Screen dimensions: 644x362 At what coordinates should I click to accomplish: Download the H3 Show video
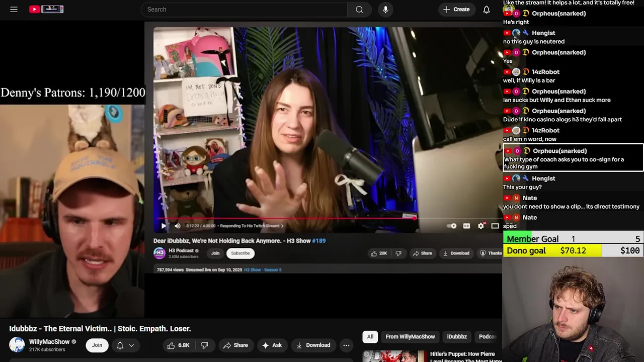tap(456, 253)
